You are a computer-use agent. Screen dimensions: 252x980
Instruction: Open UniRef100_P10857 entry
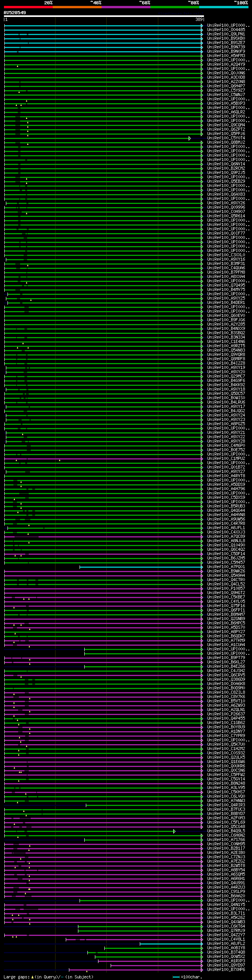tap(226, 589)
